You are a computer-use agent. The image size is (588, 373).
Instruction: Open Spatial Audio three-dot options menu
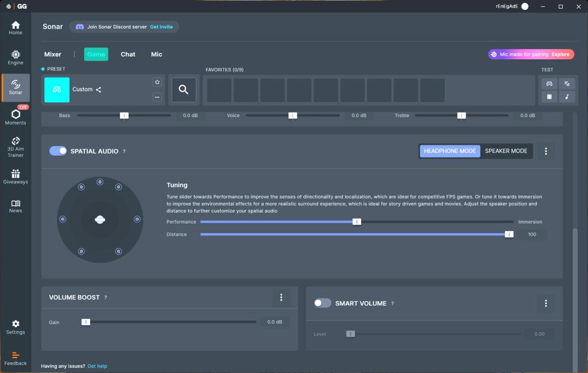[x=546, y=151]
